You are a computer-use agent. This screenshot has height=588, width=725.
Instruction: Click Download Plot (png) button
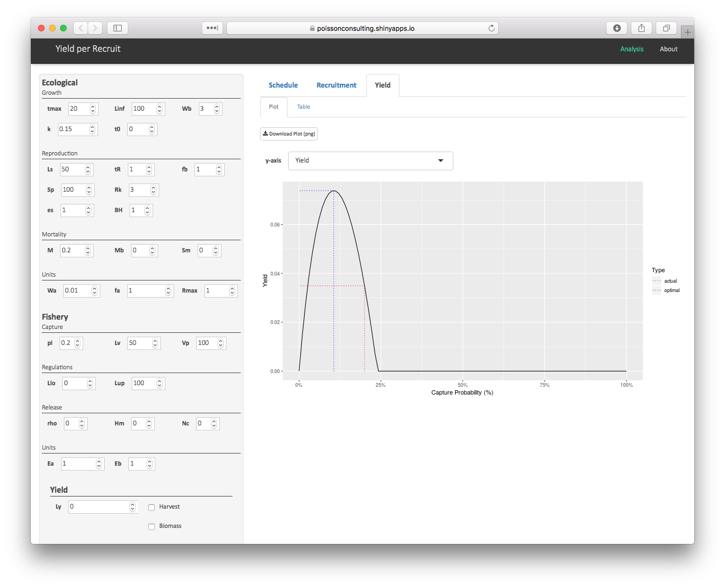289,134
